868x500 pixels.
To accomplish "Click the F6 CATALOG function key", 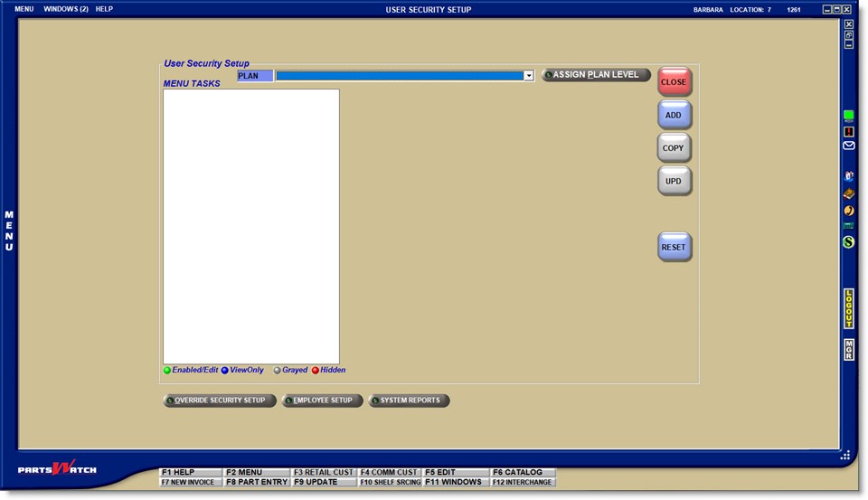I will 523,472.
